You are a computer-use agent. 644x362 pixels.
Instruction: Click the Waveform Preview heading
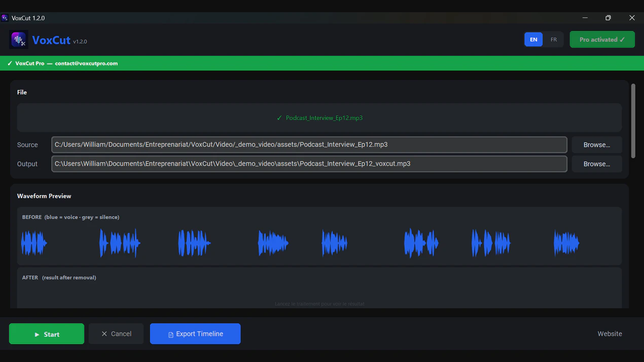click(x=44, y=196)
